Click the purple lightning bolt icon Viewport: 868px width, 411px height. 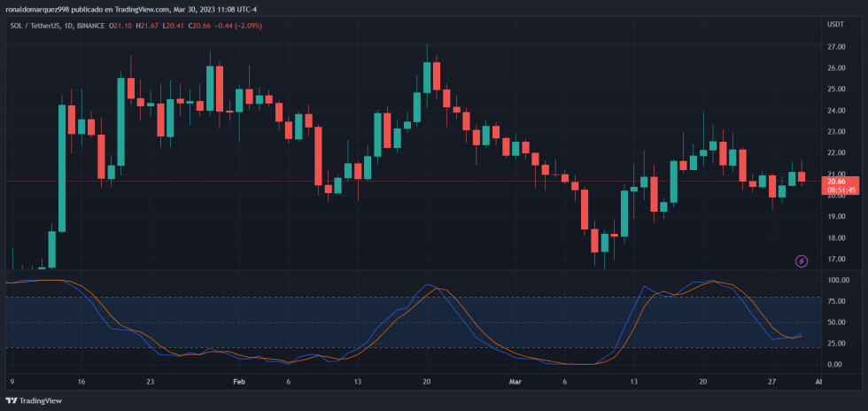point(802,260)
